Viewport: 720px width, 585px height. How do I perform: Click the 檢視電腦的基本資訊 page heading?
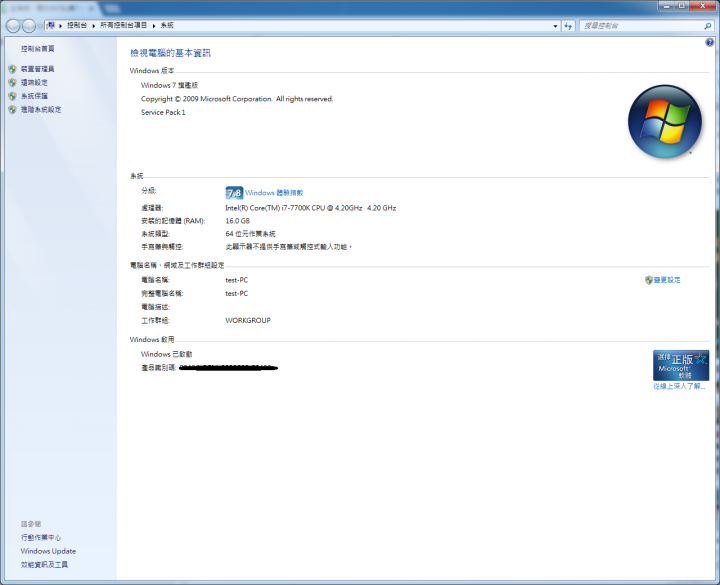[x=170, y=53]
